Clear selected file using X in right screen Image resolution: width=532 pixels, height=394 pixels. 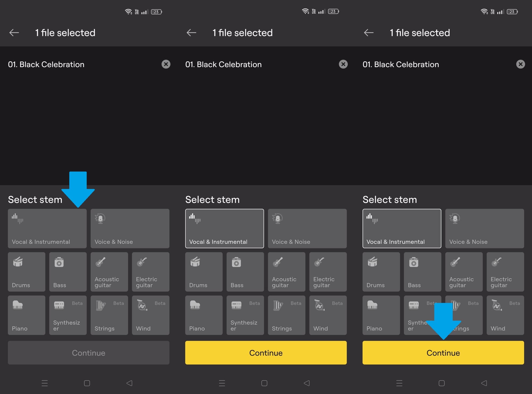[x=520, y=64]
